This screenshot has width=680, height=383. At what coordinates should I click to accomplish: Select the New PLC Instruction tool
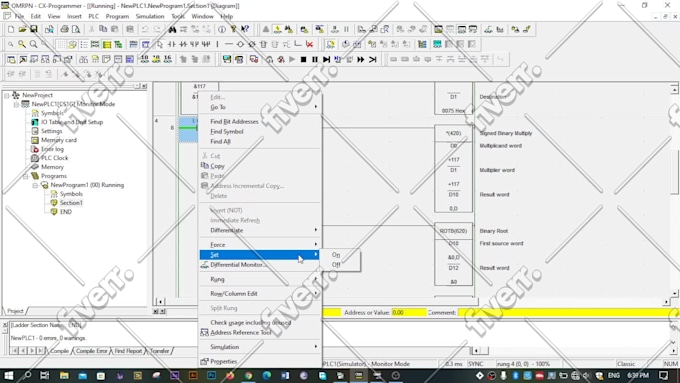[x=263, y=44]
